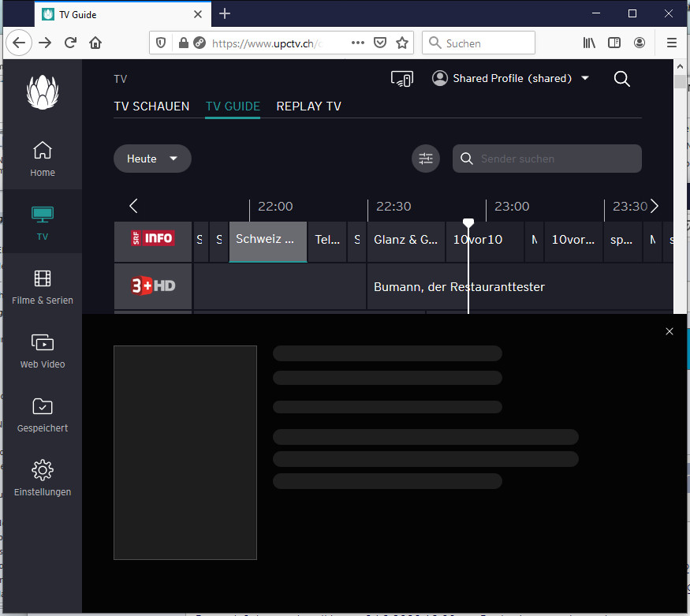This screenshot has width=690, height=616.
Task: Open Einstellungen settings gear
Action: (43, 478)
